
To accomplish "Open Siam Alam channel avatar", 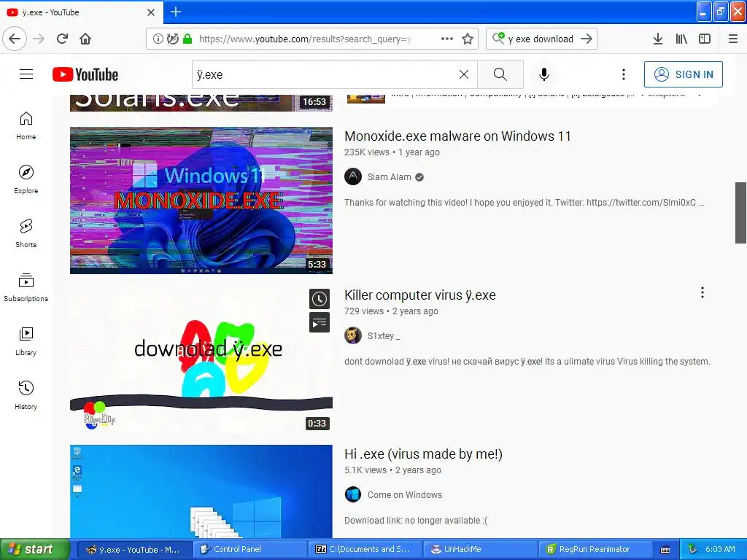I will pos(353,176).
